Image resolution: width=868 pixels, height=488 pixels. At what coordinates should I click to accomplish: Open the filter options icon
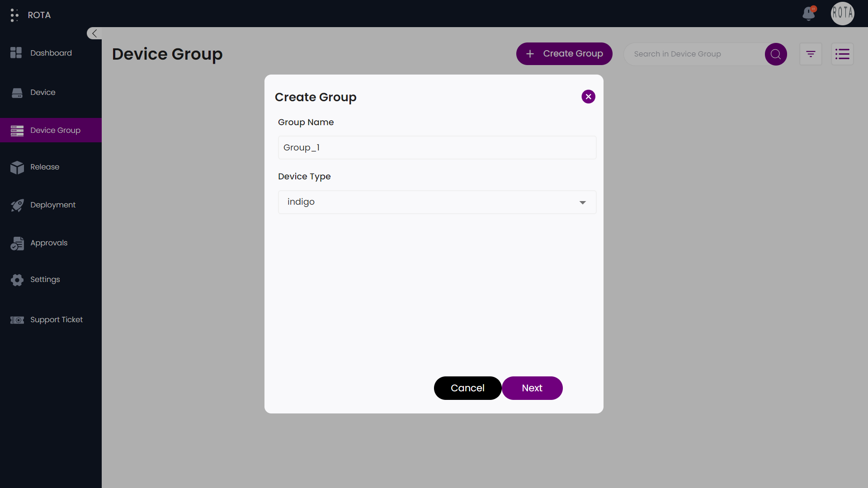pos(811,54)
